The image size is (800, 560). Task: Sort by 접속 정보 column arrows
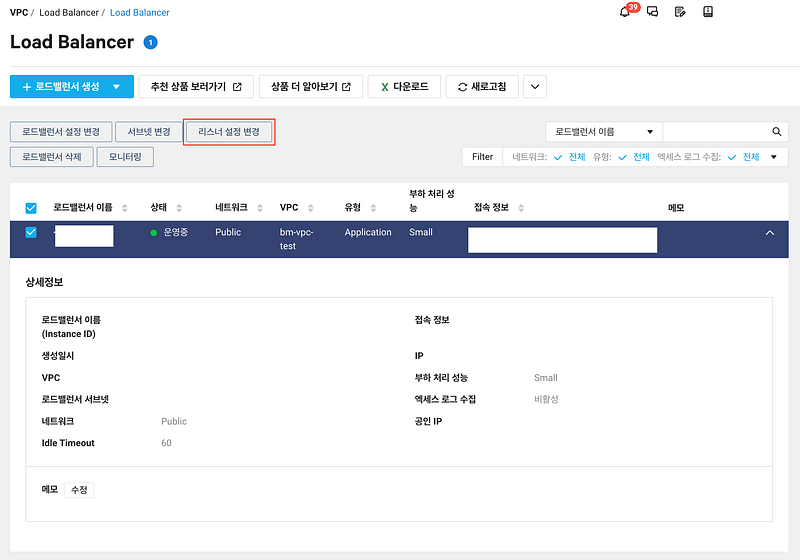(x=521, y=208)
